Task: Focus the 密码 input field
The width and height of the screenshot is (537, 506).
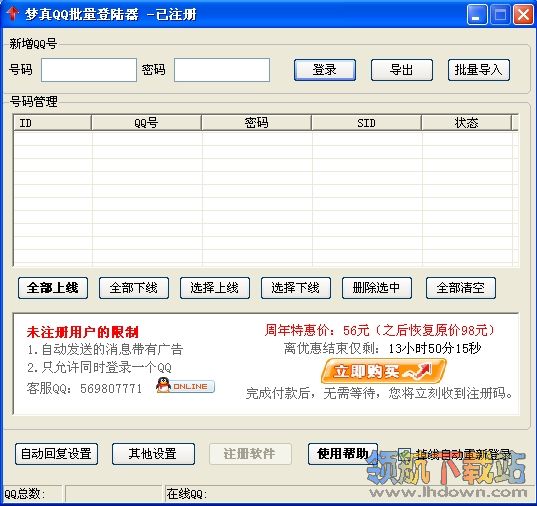Action: click(x=222, y=70)
